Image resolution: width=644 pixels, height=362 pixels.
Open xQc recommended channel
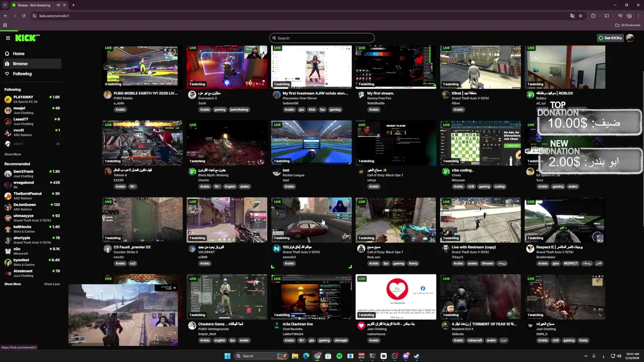click(x=32, y=251)
